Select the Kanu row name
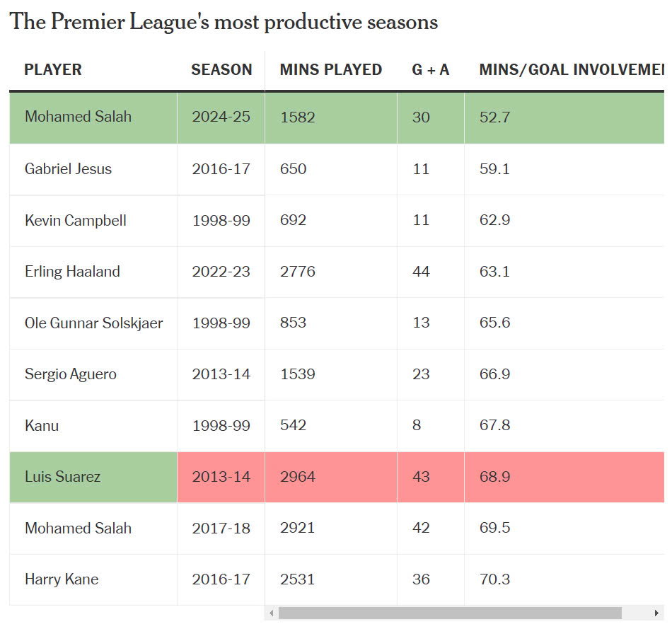This screenshot has height=641, width=672. pyautogui.click(x=42, y=425)
